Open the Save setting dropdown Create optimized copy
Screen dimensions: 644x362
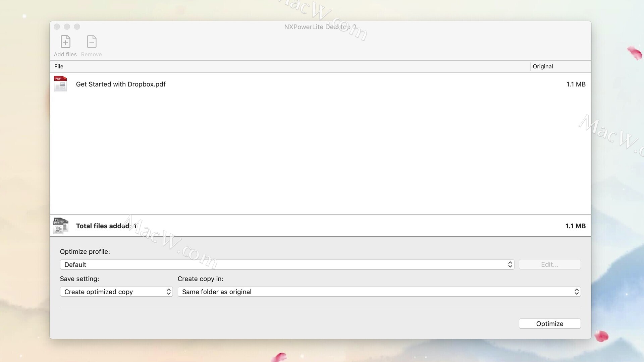coord(116,292)
